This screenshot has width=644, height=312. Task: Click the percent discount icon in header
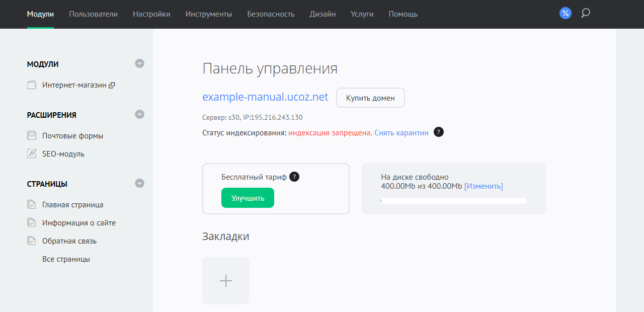coord(566,14)
